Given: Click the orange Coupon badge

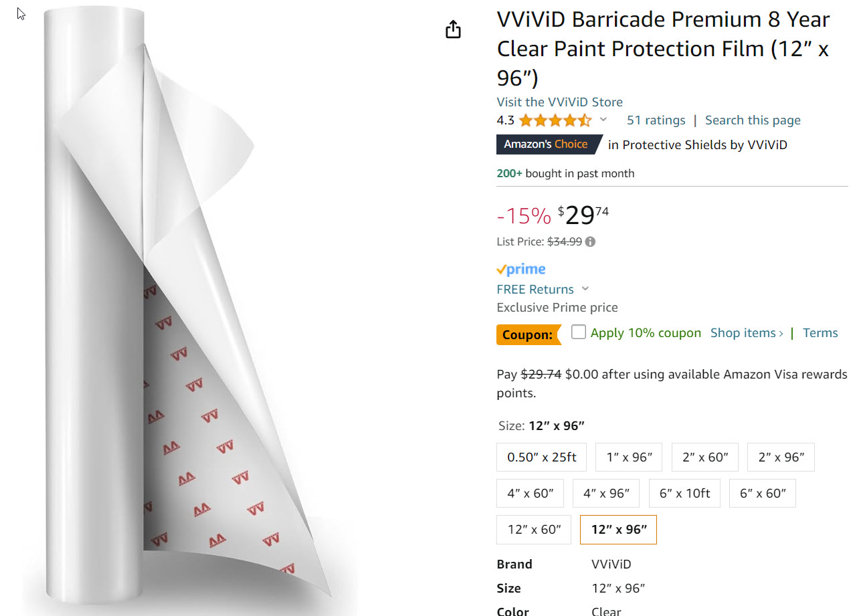Looking at the screenshot, I should [x=528, y=334].
